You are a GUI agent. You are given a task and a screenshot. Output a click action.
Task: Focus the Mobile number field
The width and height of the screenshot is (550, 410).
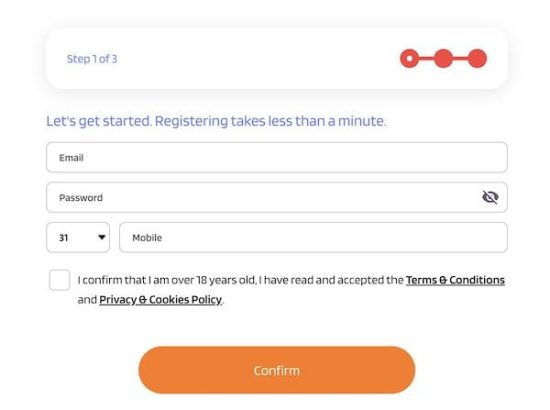[313, 237]
